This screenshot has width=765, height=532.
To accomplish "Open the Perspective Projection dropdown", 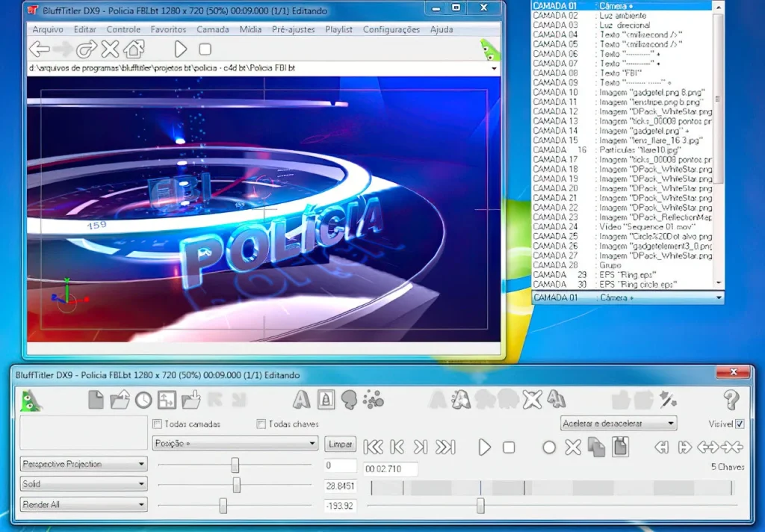I will (x=84, y=464).
